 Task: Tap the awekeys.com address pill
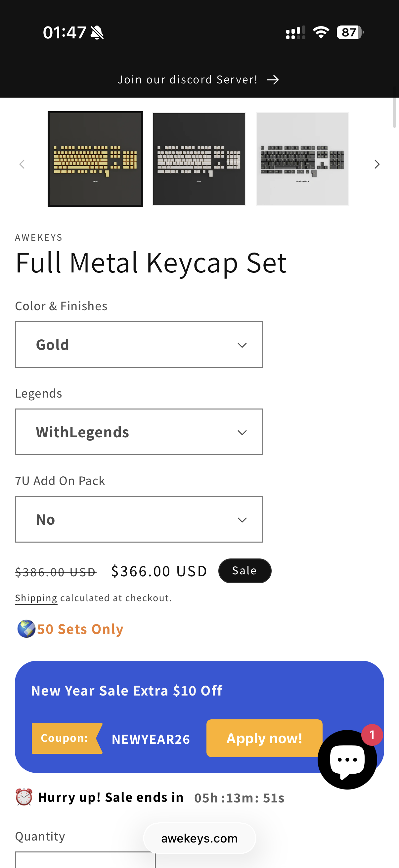[x=199, y=838]
